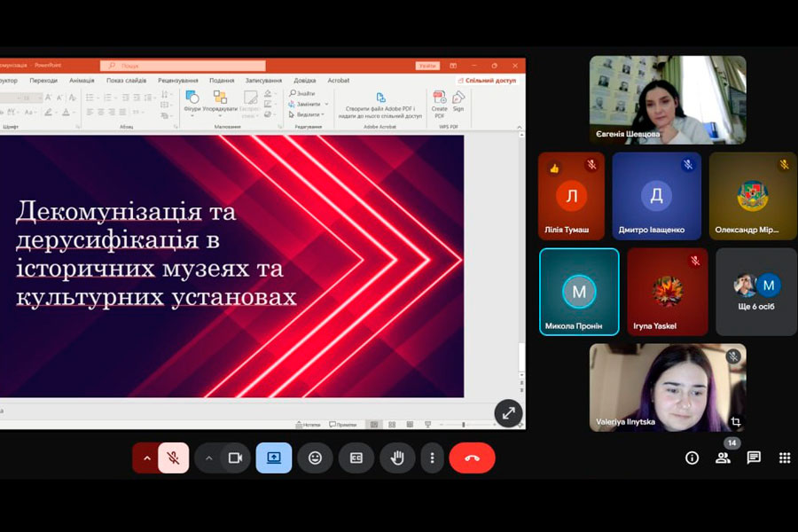
Task: Stop presenting with the screen share button
Action: [274, 458]
